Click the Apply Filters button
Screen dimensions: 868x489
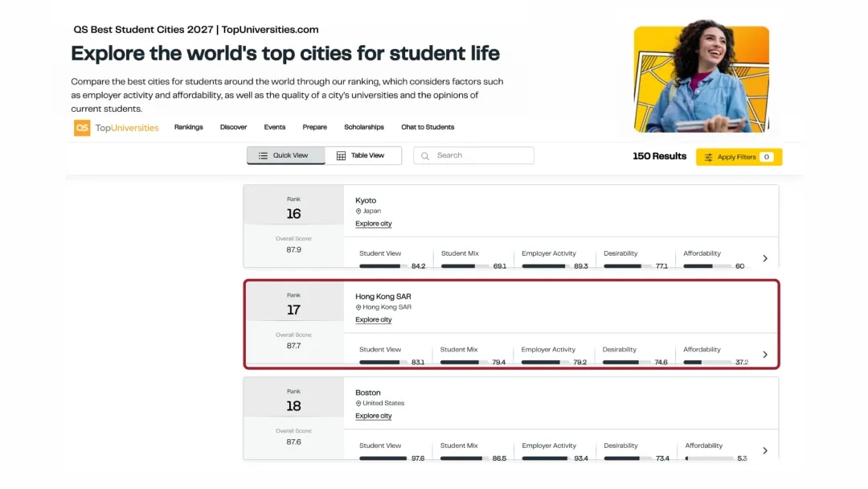pyautogui.click(x=739, y=158)
